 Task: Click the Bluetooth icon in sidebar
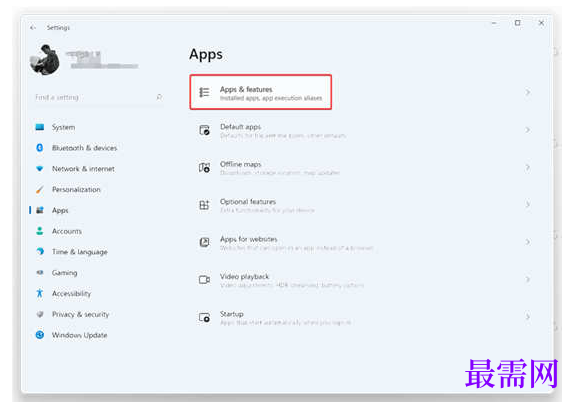click(x=40, y=148)
